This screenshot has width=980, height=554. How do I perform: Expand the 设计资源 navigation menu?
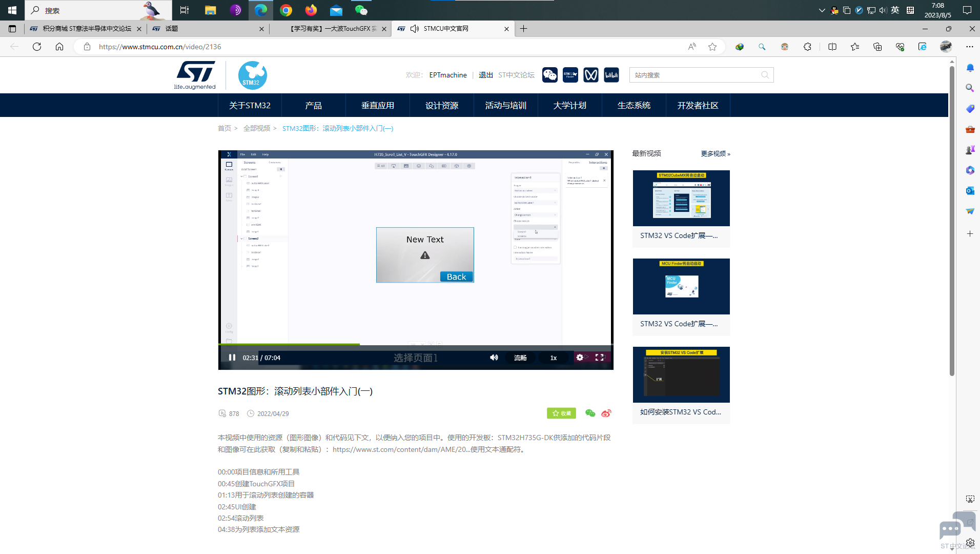point(442,106)
